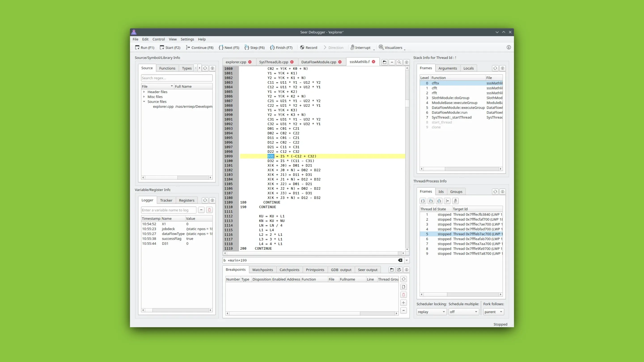Collapse the Source files tree node

point(144,102)
